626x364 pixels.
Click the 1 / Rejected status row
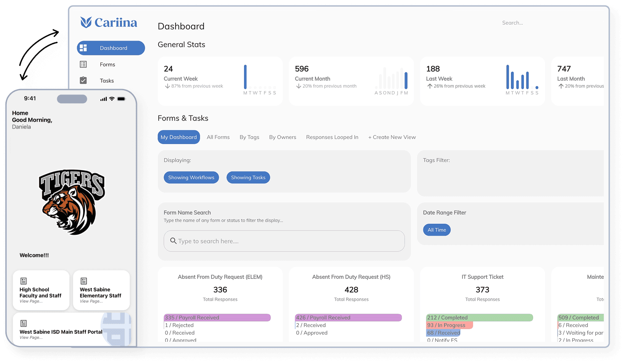(179, 325)
